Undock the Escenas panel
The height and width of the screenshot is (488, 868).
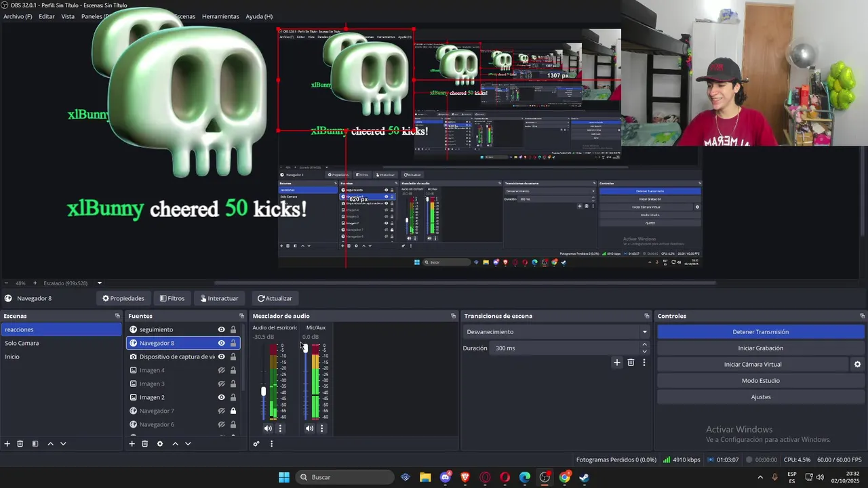(x=117, y=316)
